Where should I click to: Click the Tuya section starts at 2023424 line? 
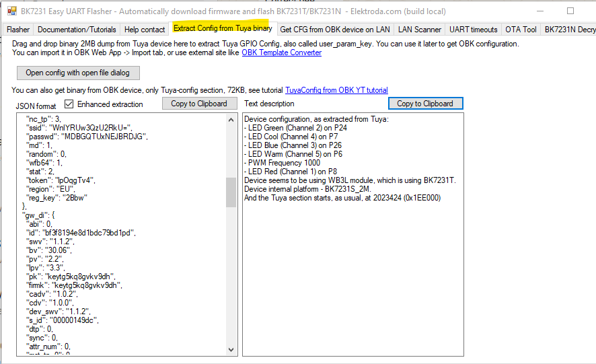click(x=342, y=198)
